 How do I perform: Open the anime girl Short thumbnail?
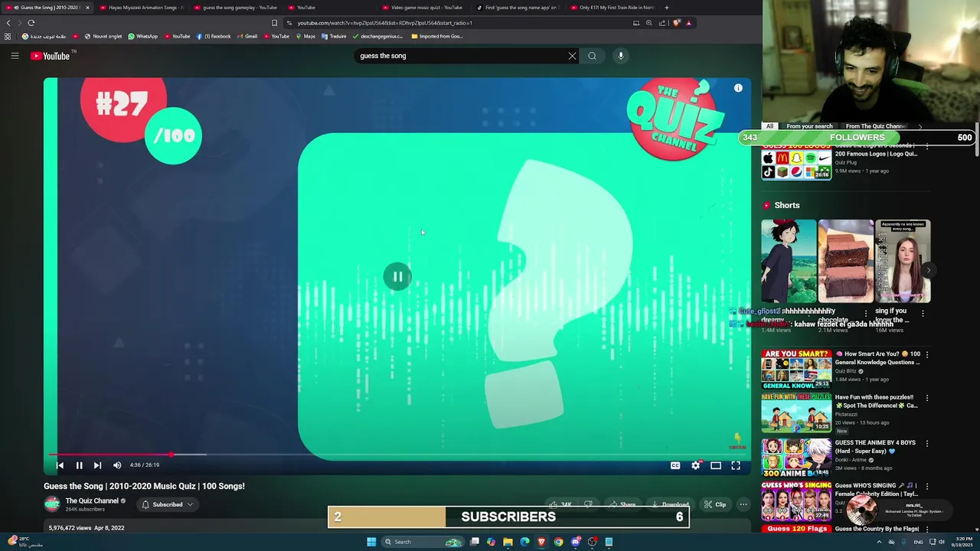click(x=789, y=261)
